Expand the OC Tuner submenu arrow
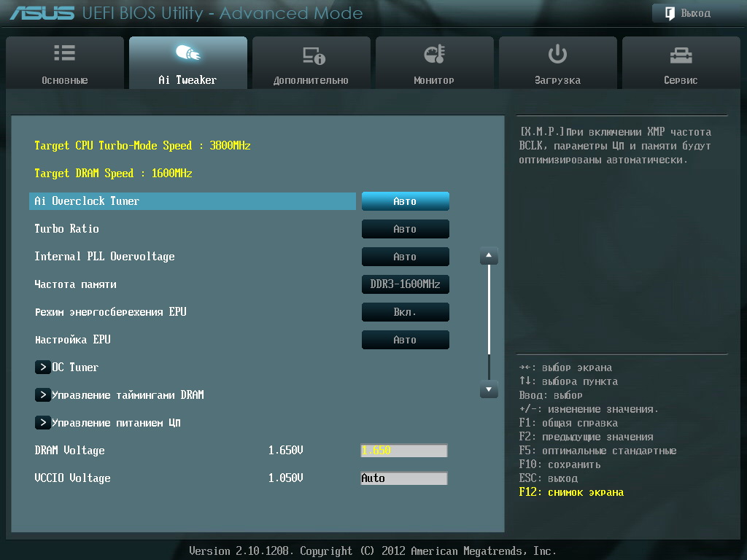This screenshot has height=560, width=747. 43,367
